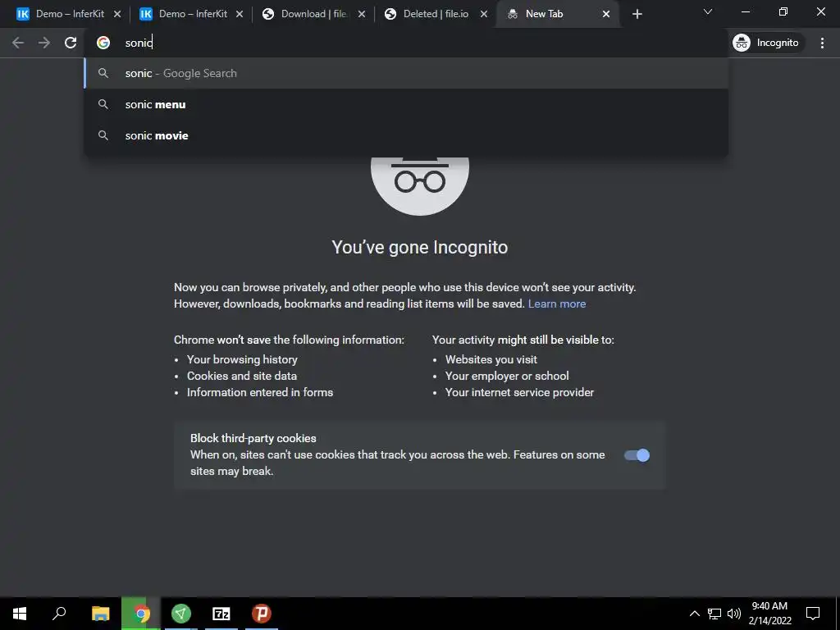This screenshot has width=840, height=630.
Task: Close the second Demo – InferKit tab
Action: pyautogui.click(x=240, y=14)
